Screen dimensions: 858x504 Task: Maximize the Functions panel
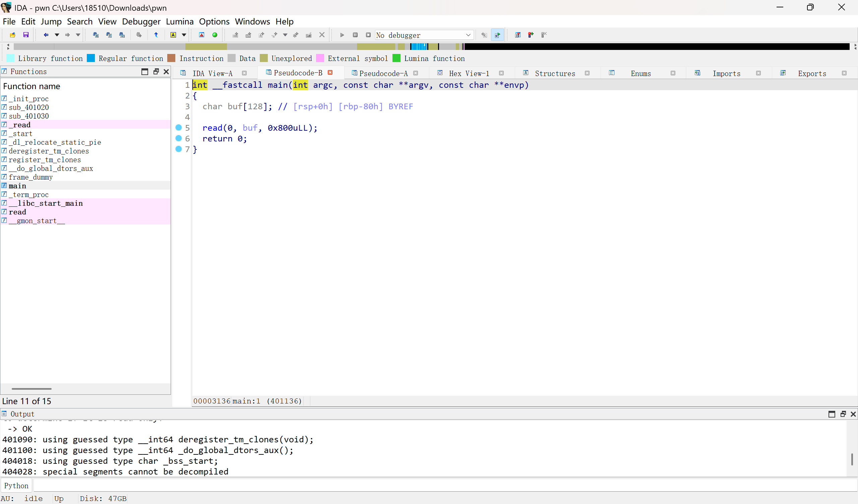145,71
